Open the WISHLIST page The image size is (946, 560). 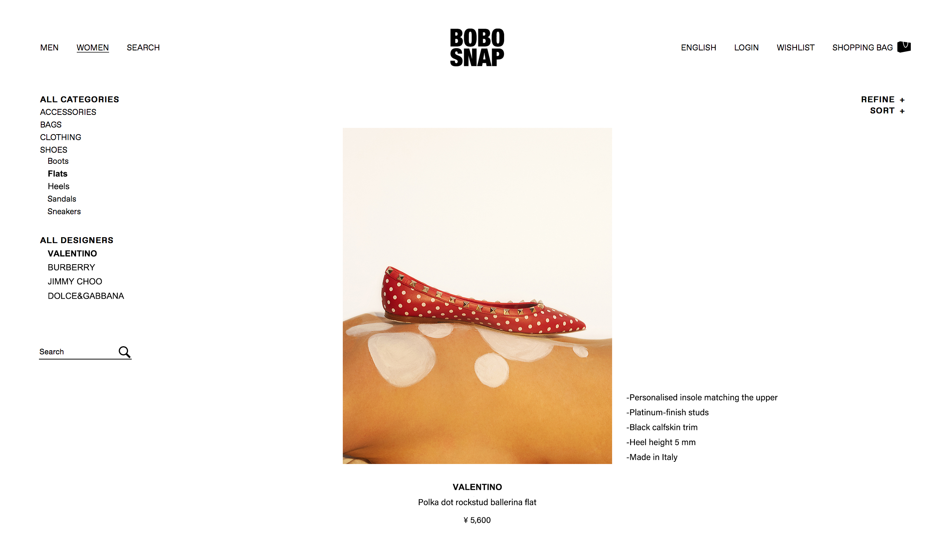tap(795, 47)
